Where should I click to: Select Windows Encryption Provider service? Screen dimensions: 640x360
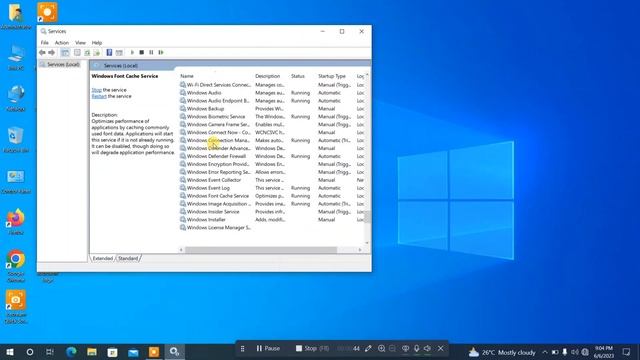[271, 164]
